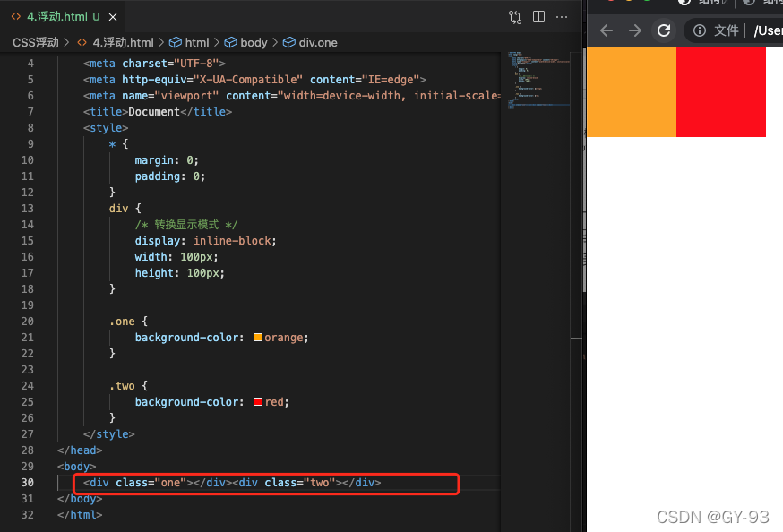Click the split editor icon

(538, 17)
